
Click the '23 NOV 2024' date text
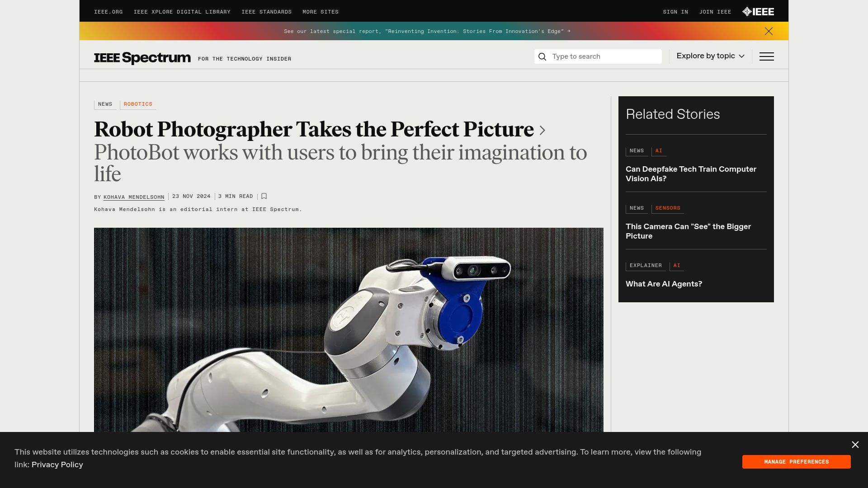[191, 197]
